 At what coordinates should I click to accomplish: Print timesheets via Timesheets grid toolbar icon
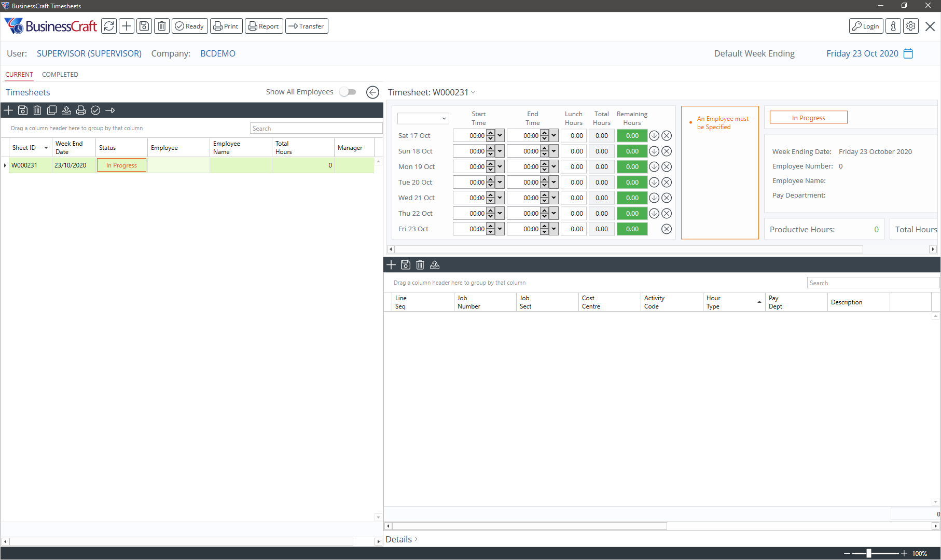tap(81, 110)
